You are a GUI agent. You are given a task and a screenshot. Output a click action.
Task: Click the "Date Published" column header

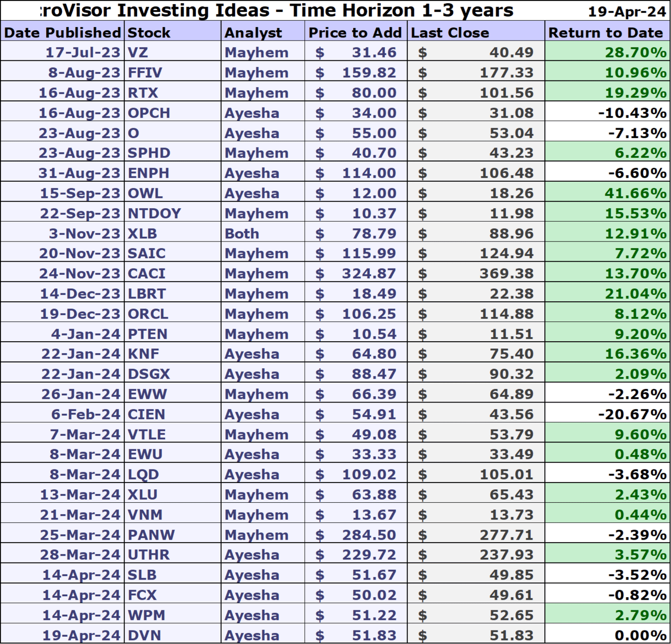[62, 32]
